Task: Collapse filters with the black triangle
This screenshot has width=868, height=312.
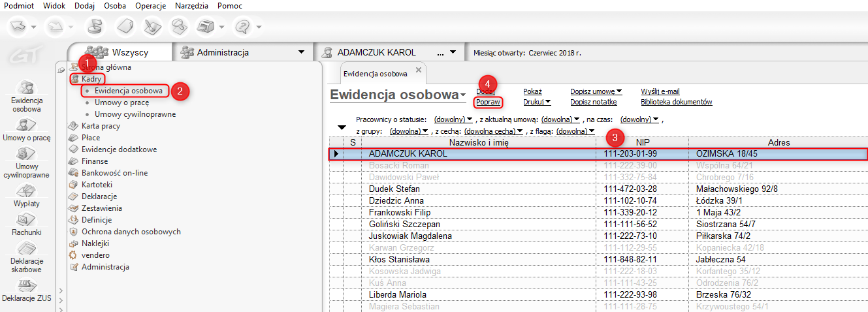Action: tap(342, 127)
